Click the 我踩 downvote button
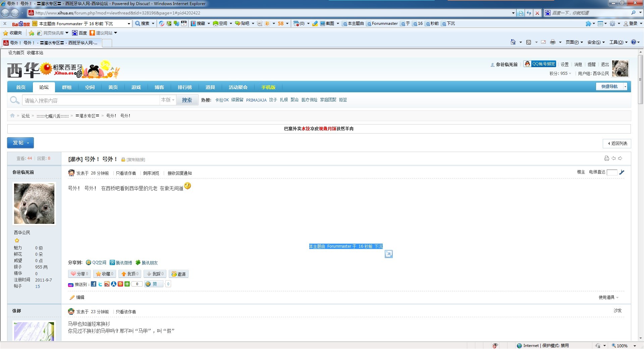 (x=155, y=274)
